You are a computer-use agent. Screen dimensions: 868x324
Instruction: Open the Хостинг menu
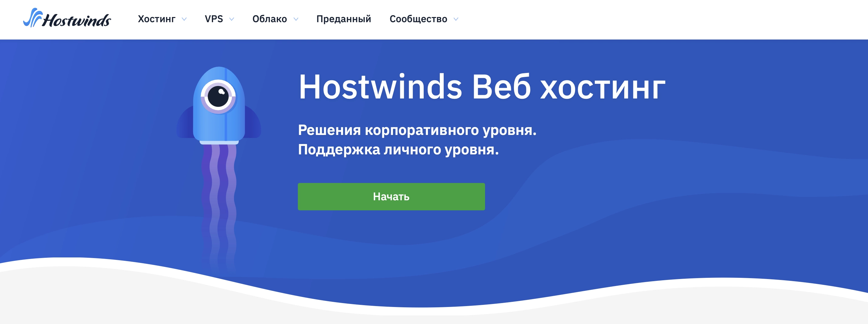click(x=157, y=19)
